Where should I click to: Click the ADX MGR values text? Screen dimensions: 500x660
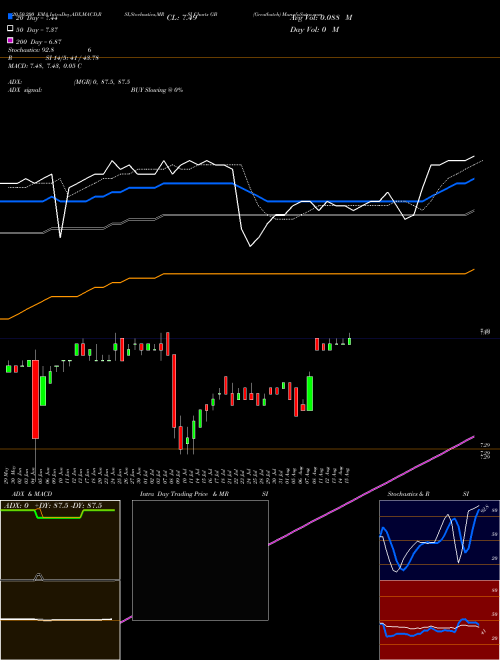point(102,82)
